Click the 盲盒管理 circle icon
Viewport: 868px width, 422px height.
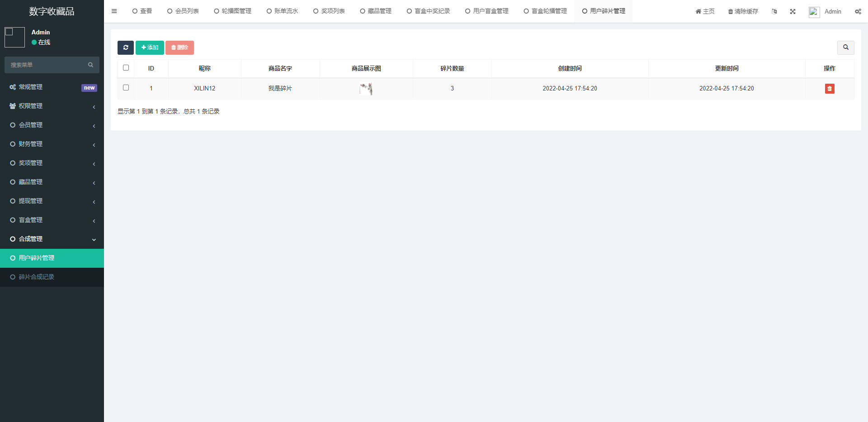pyautogui.click(x=13, y=220)
